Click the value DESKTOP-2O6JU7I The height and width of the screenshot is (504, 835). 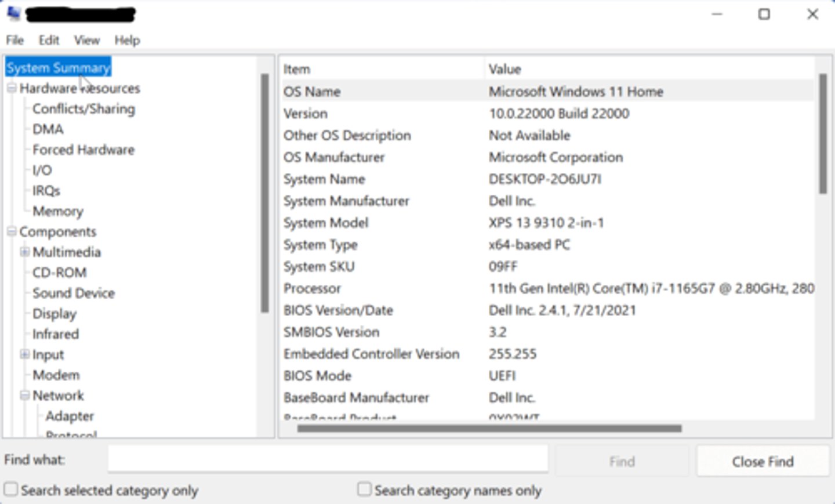[x=545, y=179]
